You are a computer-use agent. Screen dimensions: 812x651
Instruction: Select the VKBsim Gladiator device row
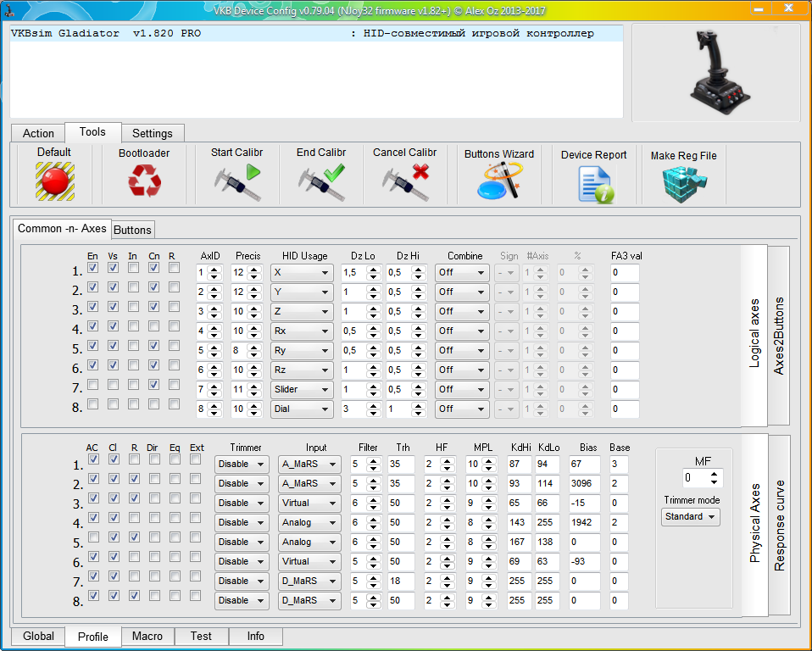coord(316,34)
